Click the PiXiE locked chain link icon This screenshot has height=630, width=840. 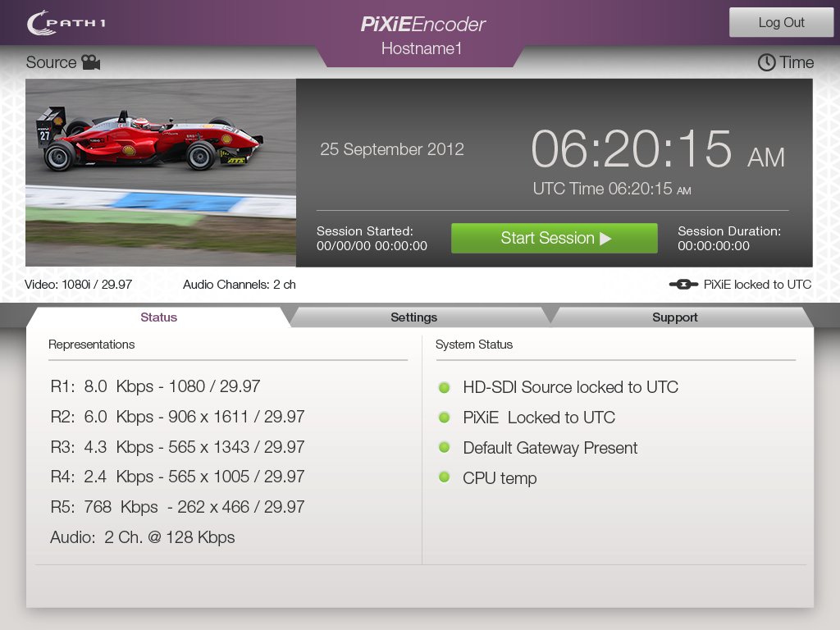coord(683,285)
